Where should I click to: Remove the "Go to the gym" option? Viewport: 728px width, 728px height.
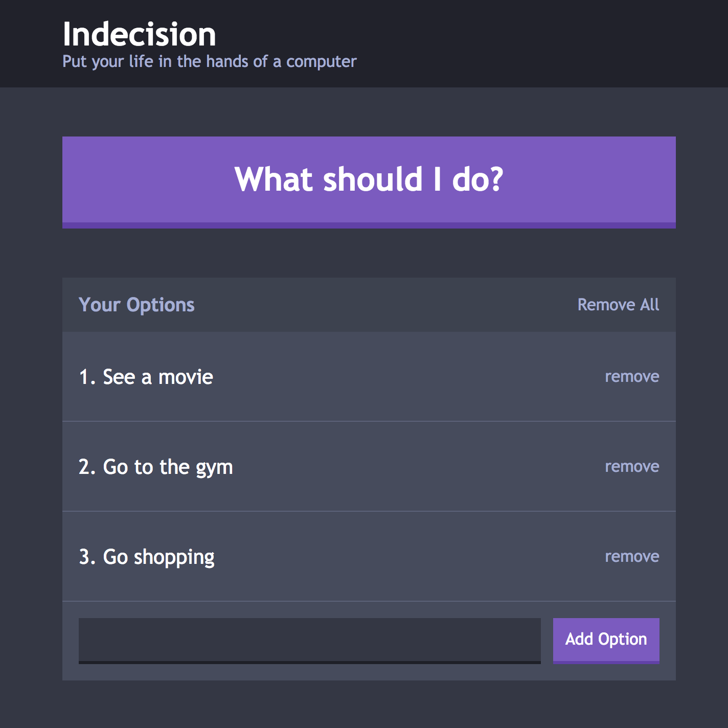tap(632, 467)
